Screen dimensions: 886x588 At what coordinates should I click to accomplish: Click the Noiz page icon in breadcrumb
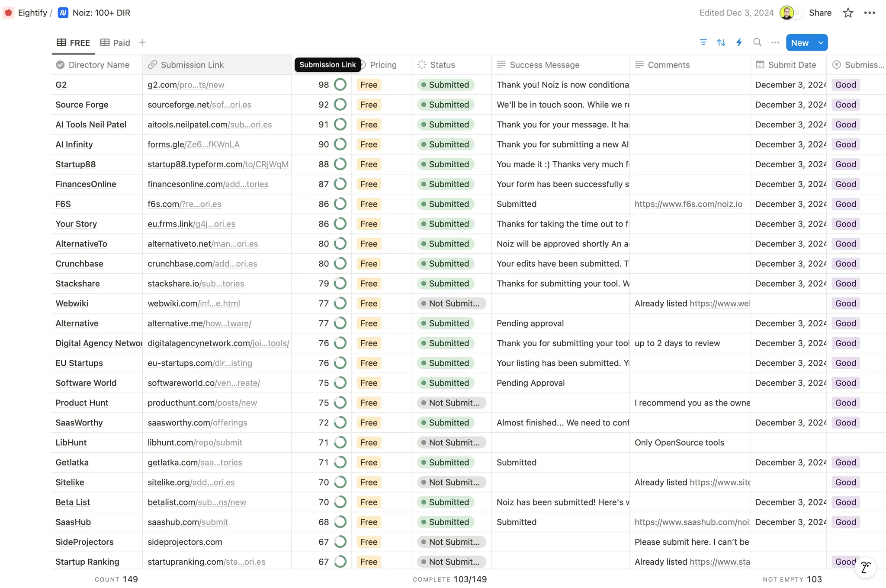pos(63,13)
